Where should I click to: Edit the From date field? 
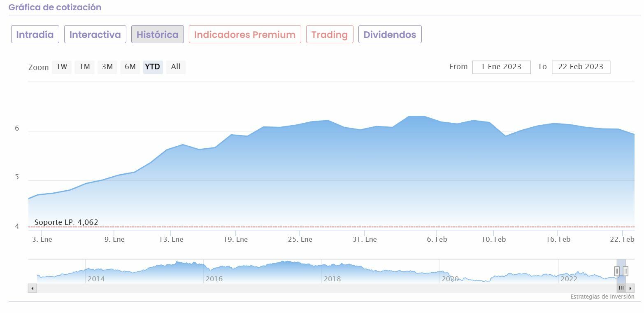501,67
